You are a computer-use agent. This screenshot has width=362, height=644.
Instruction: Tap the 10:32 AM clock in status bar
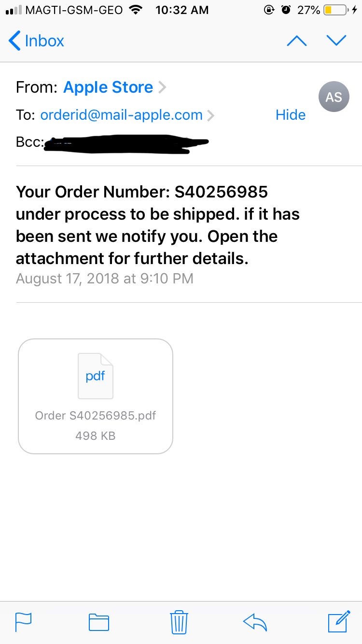pyautogui.click(x=182, y=10)
